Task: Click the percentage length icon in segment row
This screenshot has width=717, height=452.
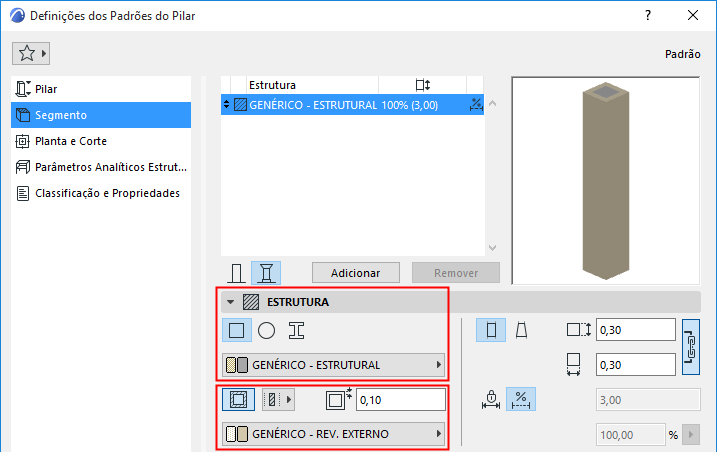Action: (476, 105)
